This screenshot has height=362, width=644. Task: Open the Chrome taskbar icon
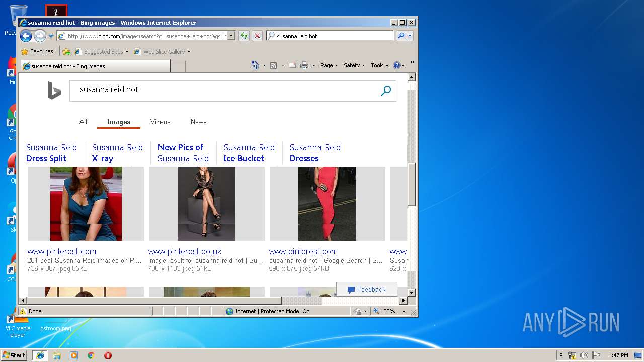[91, 355]
